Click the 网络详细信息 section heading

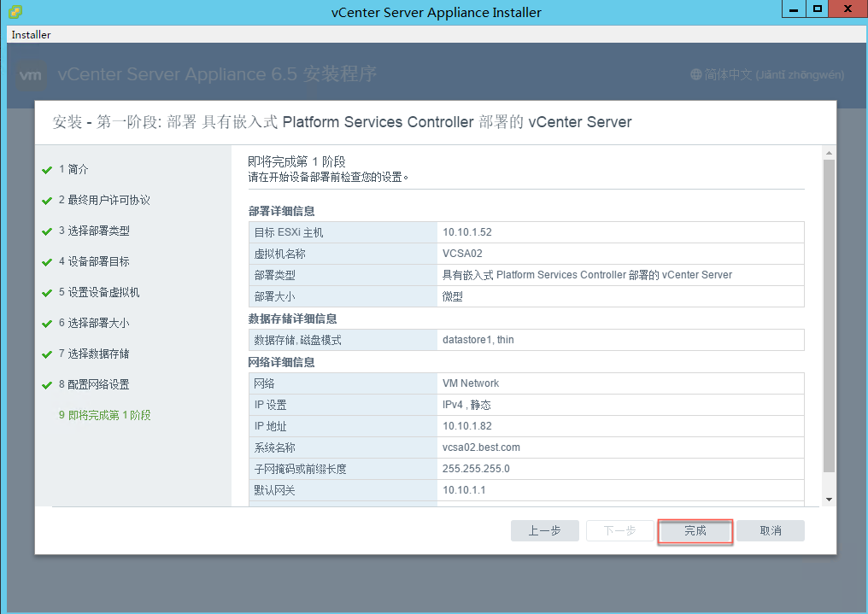tap(281, 362)
